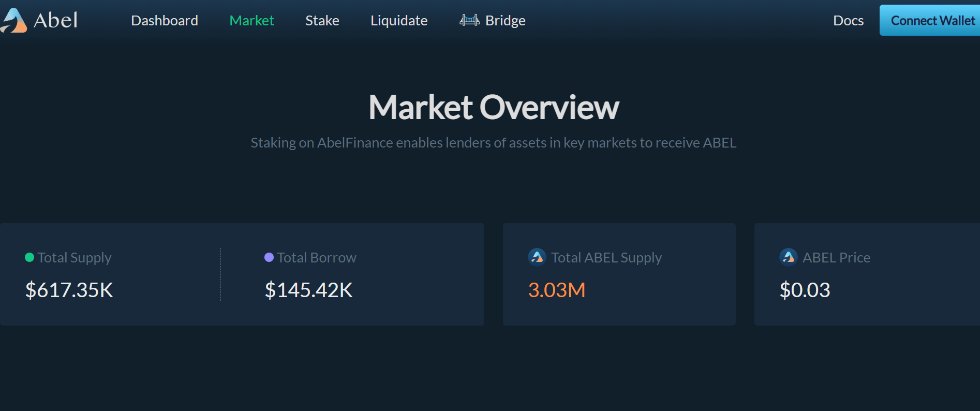
Task: Click the orange 3.03M supply figure
Action: pyautogui.click(x=557, y=290)
